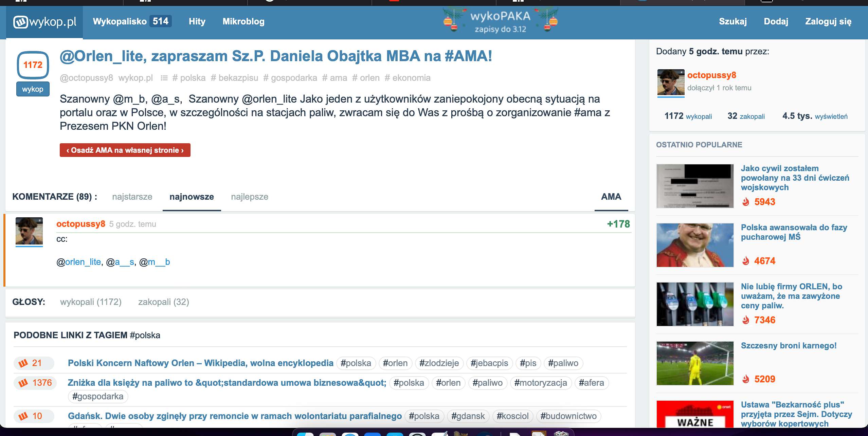
Task: Open wykop.pl source link under title
Action: [x=135, y=78]
